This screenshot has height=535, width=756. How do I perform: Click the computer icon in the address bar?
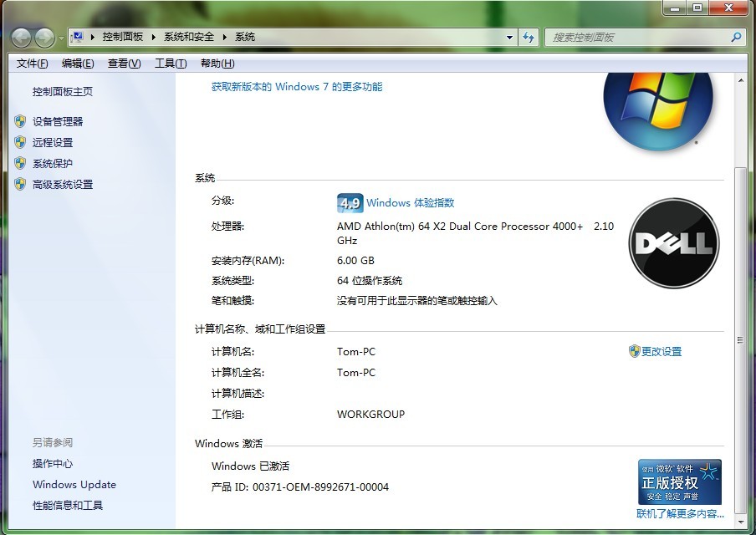point(77,37)
